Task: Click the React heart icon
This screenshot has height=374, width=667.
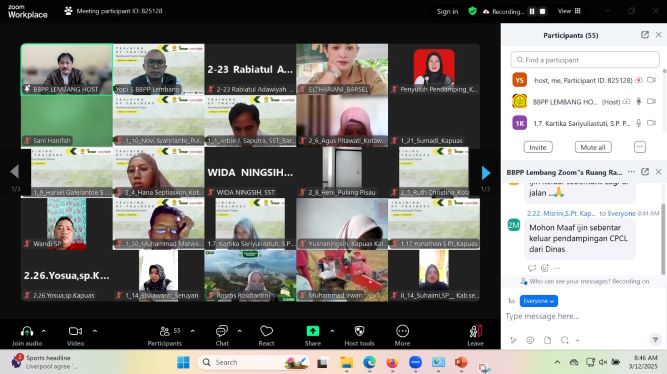Action: point(266,331)
